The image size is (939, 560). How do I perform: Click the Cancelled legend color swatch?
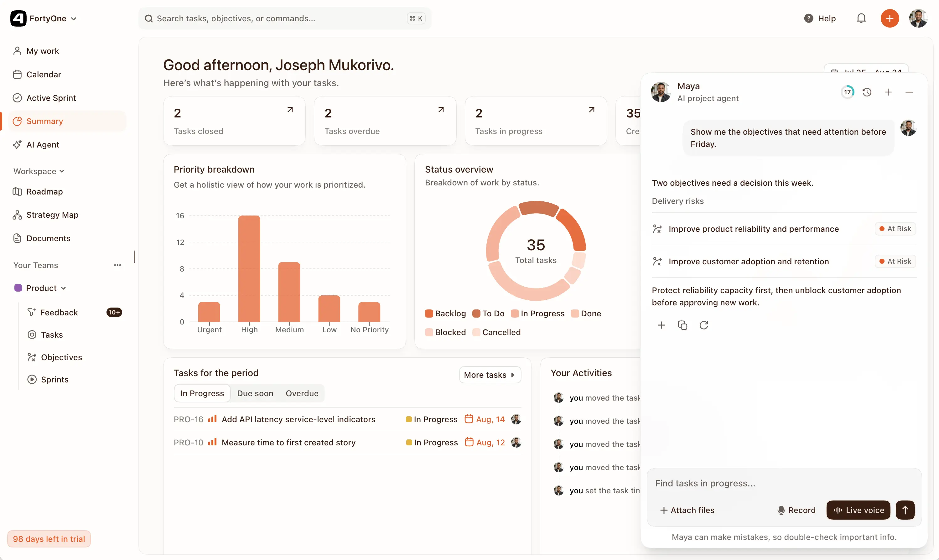476,332
